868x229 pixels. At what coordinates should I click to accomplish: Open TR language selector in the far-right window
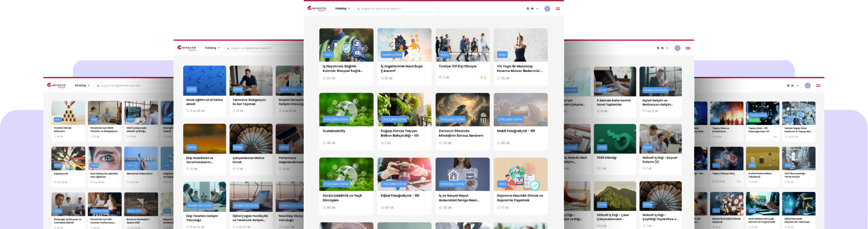[792, 86]
